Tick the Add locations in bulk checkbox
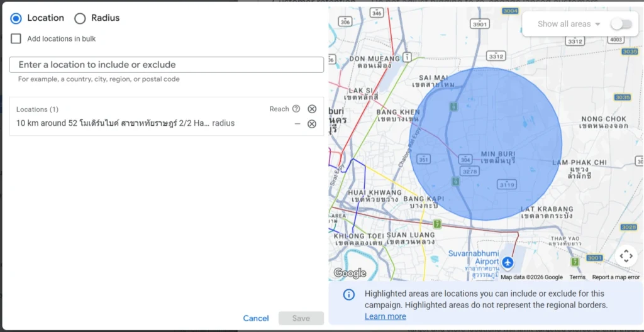Viewport: 644px width, 332px height. [x=16, y=38]
